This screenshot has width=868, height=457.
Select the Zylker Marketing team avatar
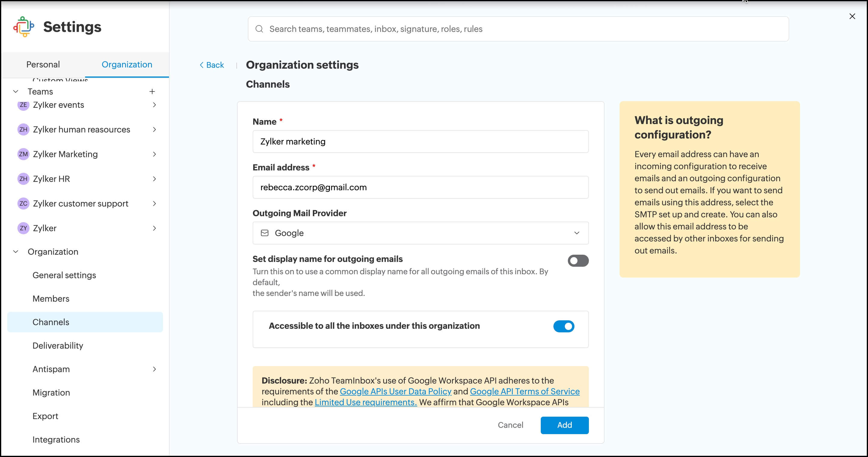tap(23, 154)
